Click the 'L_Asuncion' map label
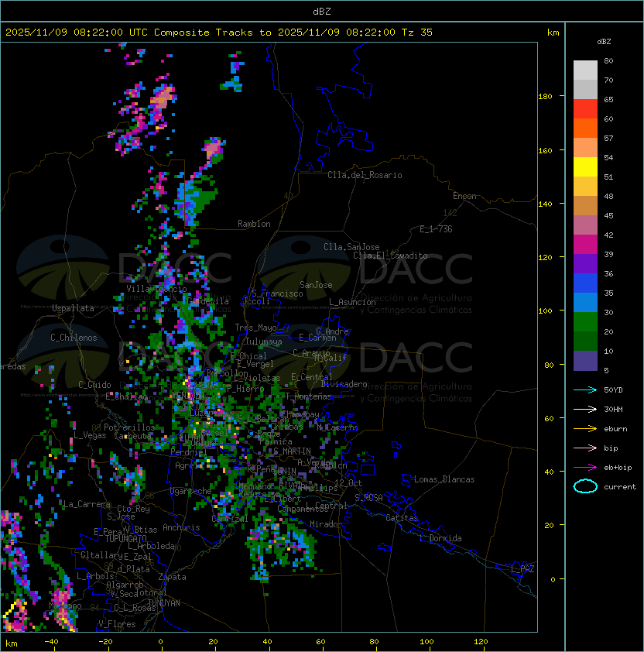Viewport: 644px width, 652px height. click(x=352, y=302)
